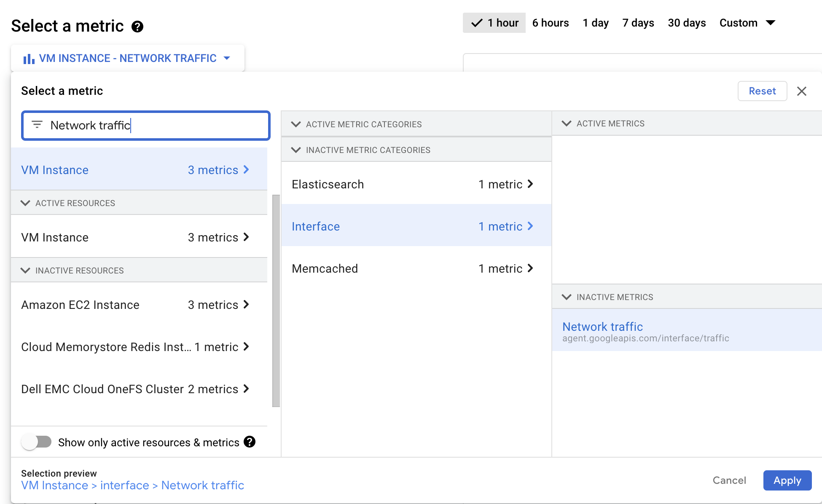Click the help icon beside the active resources toggle

(250, 442)
